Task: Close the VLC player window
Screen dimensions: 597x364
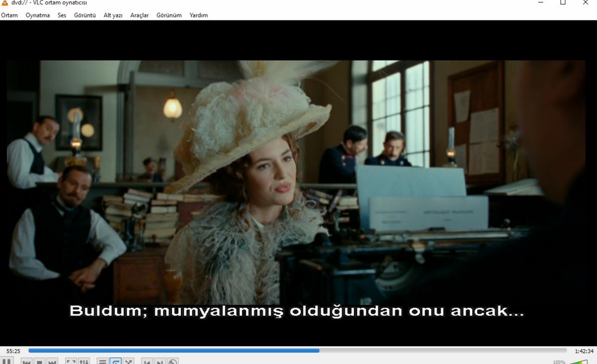Action: point(586,2)
